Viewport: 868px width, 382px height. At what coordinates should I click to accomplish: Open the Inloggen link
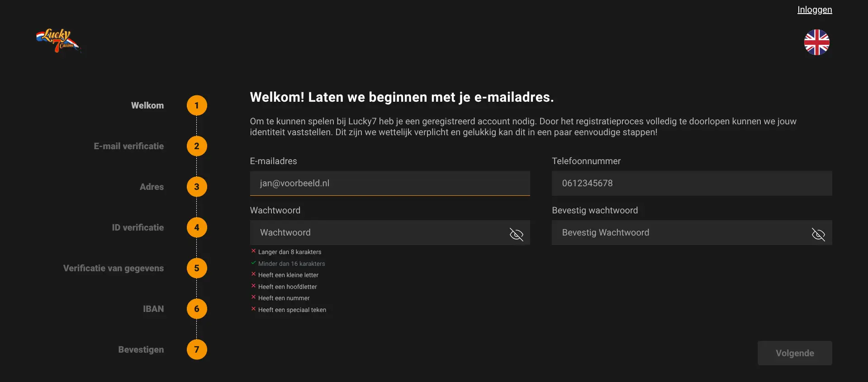(814, 10)
